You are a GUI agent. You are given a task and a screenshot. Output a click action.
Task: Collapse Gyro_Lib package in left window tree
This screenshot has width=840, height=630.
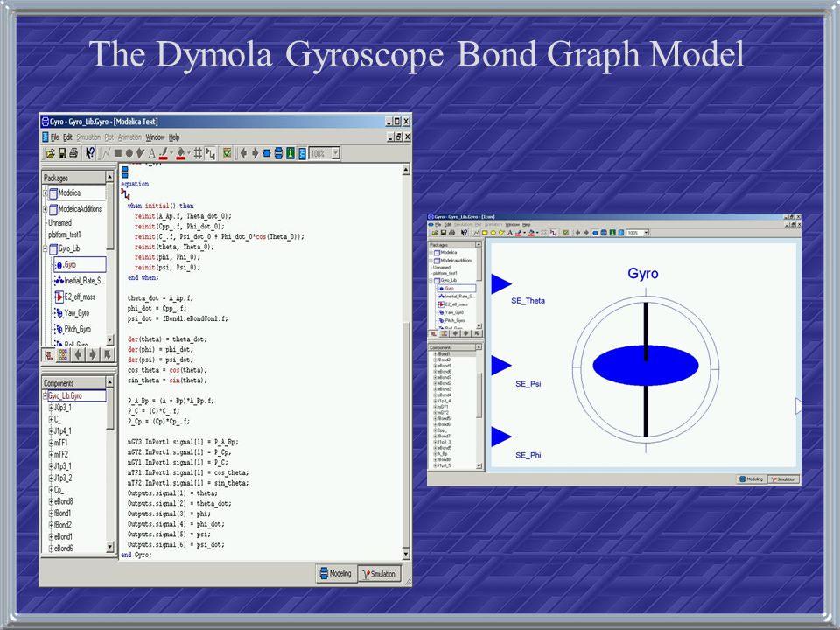click(x=45, y=248)
